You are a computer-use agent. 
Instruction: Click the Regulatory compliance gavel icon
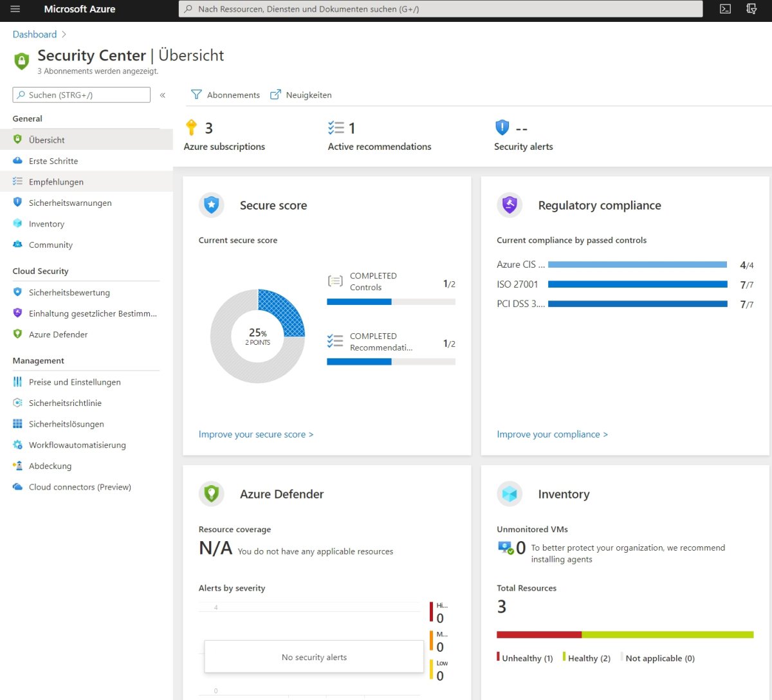[510, 205]
